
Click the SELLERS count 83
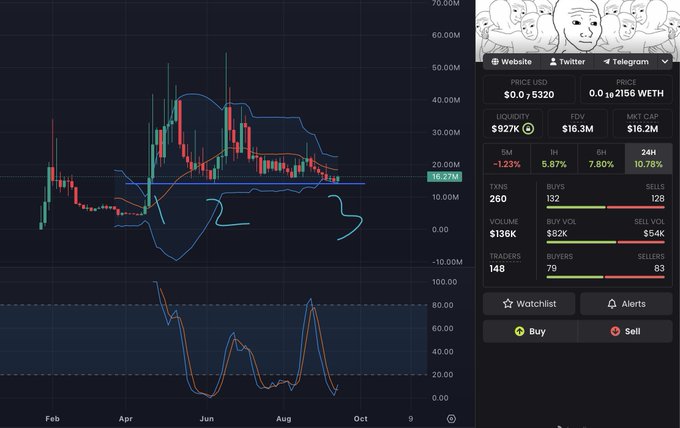click(659, 268)
